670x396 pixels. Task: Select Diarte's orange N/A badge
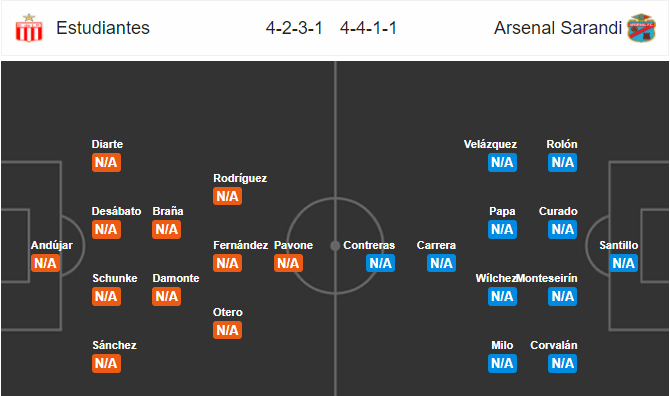click(x=106, y=162)
